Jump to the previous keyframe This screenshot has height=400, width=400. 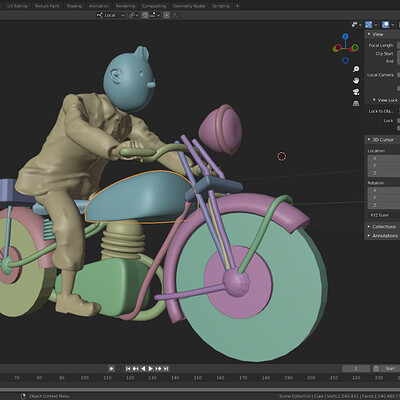pyautogui.click(x=136, y=368)
